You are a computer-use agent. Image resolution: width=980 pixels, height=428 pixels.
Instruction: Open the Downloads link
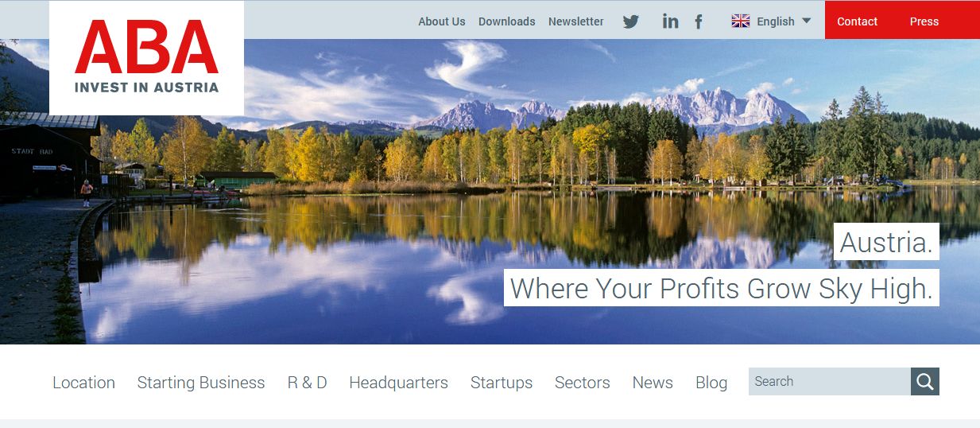point(507,21)
